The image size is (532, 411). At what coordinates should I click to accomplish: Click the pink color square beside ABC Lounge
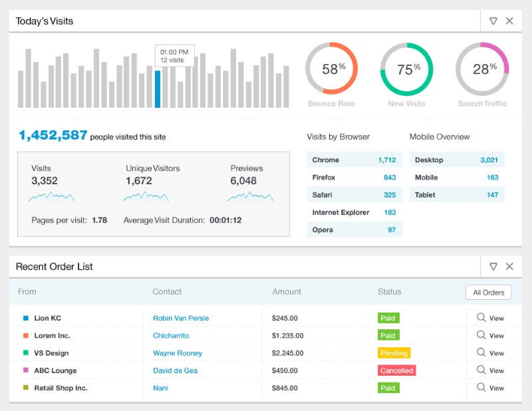[26, 370]
